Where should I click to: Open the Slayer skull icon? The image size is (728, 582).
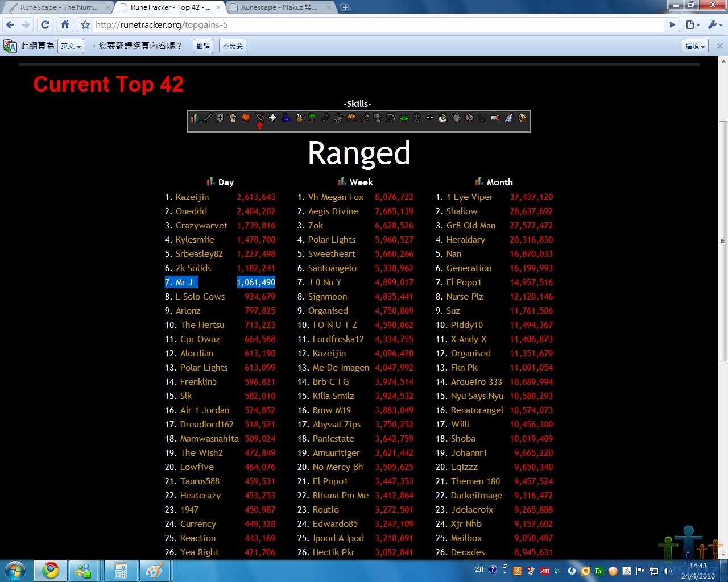coord(443,118)
